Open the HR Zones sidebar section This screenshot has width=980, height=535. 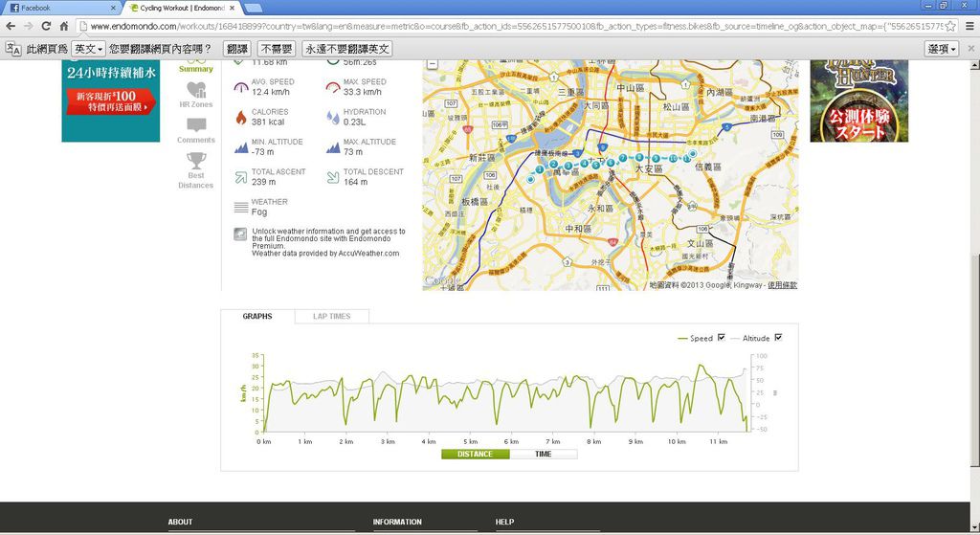(195, 95)
